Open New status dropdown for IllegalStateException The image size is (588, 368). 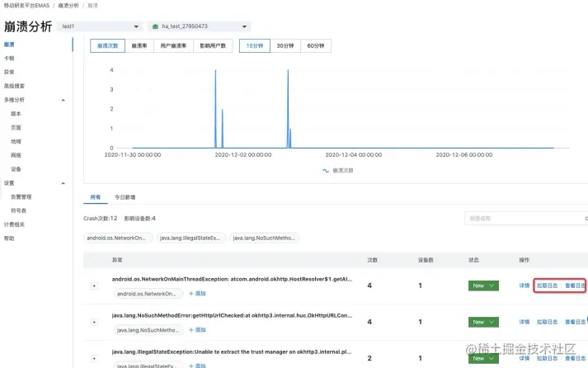coord(483,359)
